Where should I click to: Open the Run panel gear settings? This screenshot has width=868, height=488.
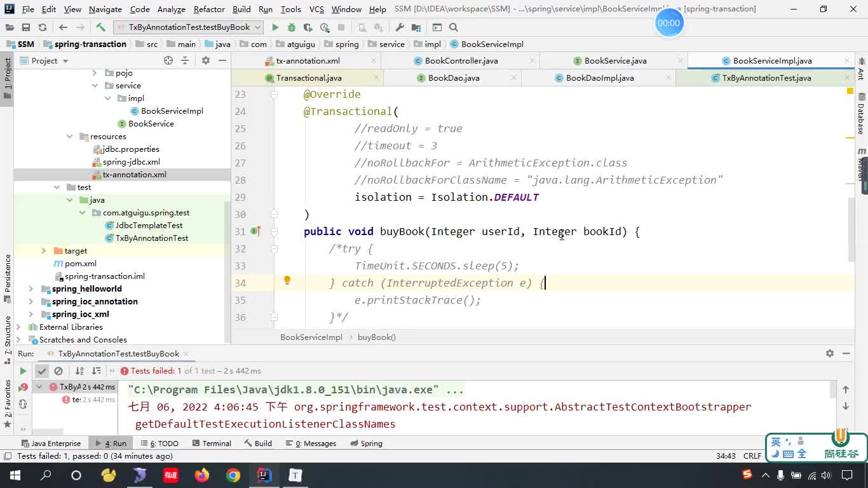click(829, 353)
